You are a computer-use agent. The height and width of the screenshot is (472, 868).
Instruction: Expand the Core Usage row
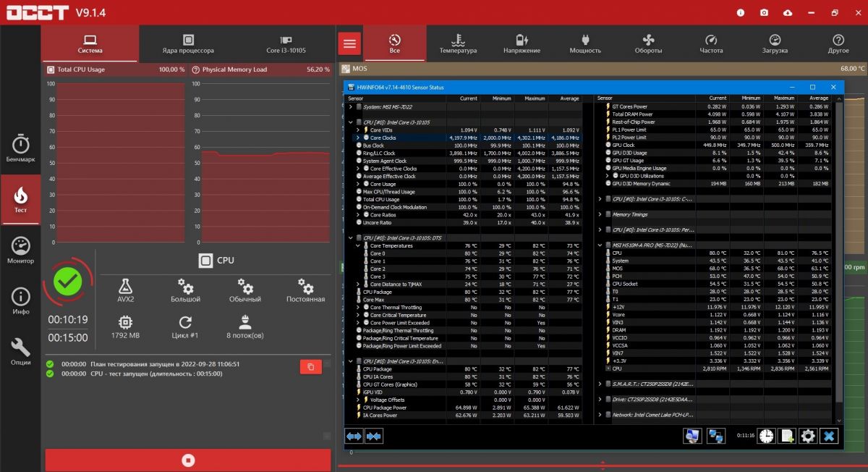coord(358,184)
